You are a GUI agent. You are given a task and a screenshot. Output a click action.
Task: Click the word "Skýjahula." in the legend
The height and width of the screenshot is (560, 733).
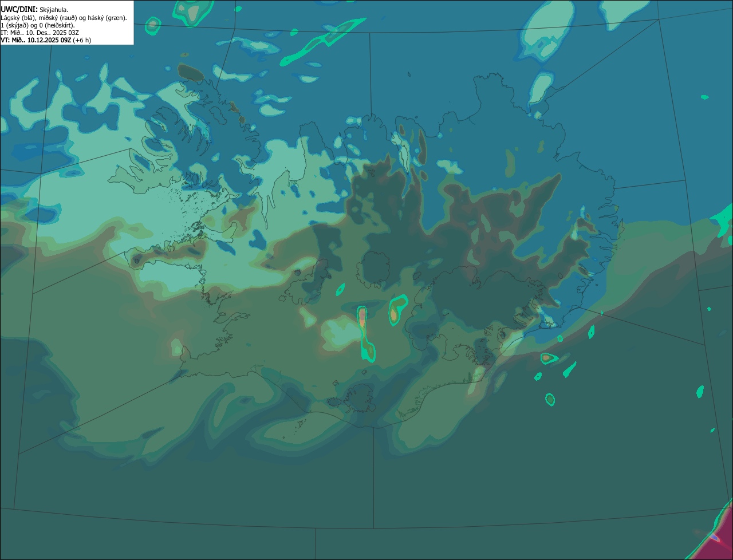54,10
